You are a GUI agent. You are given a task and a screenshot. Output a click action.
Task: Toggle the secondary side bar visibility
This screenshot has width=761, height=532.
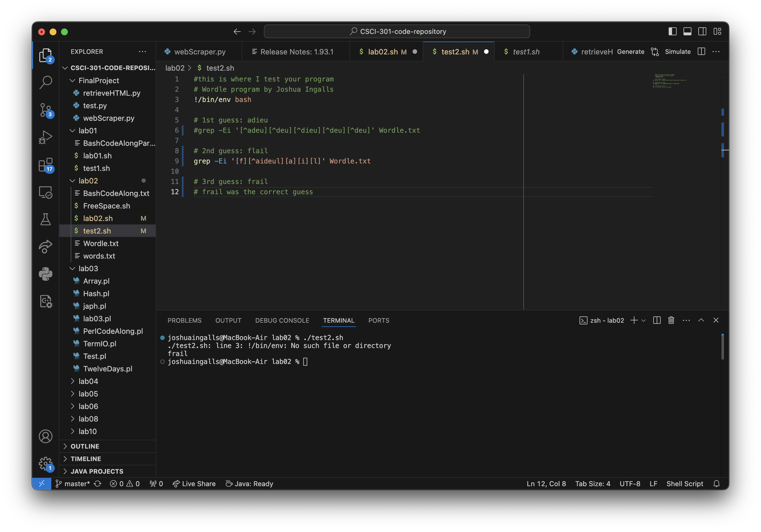[x=702, y=31]
